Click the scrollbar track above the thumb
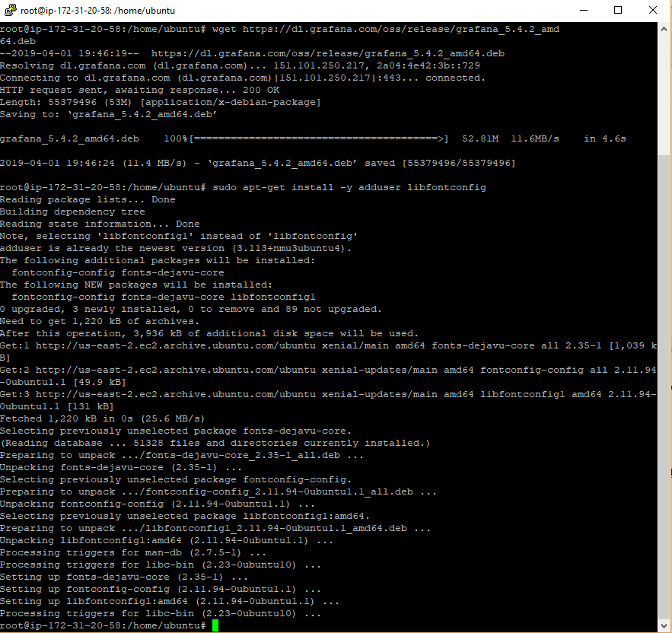The width and height of the screenshot is (672, 633). pos(664,95)
